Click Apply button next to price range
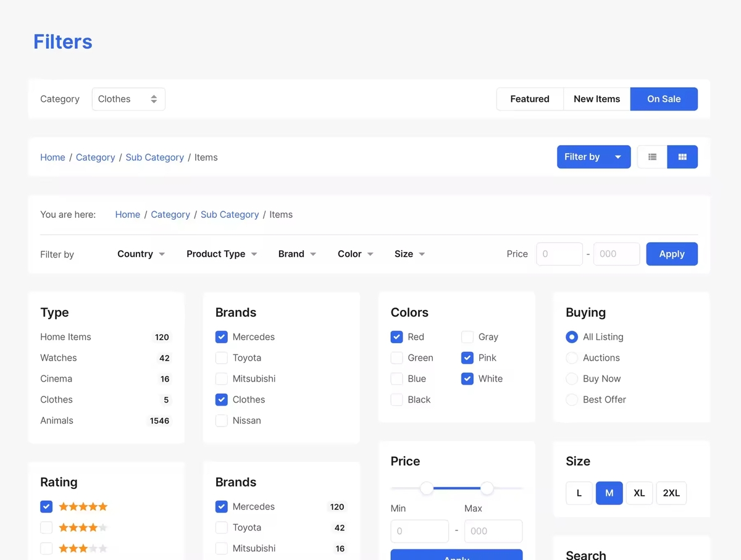Viewport: 741px width, 560px height. [x=672, y=254]
